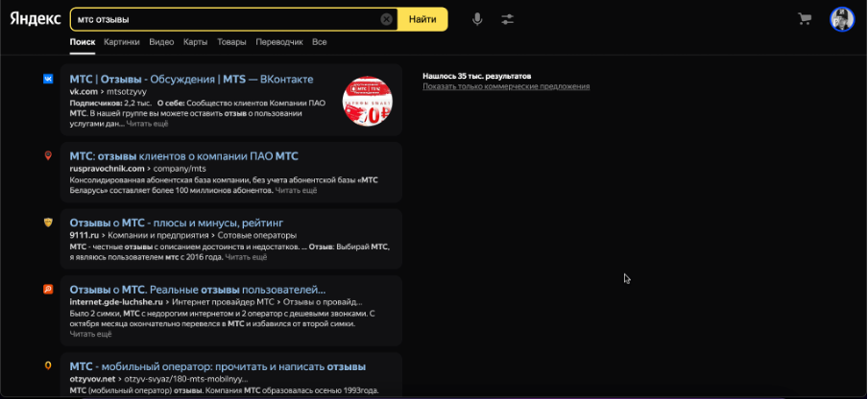868x399 pixels.
Task: Expand Читать ещё in the 9111.ru result
Action: point(247,257)
